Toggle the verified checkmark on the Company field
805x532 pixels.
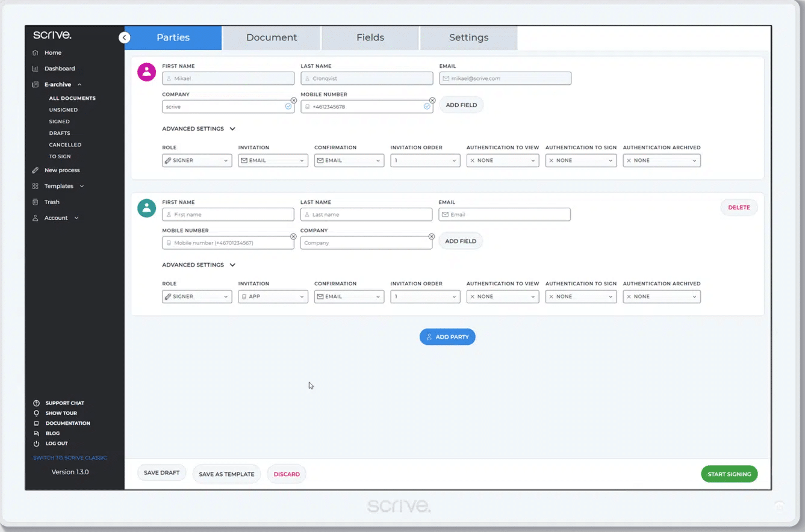pos(287,105)
